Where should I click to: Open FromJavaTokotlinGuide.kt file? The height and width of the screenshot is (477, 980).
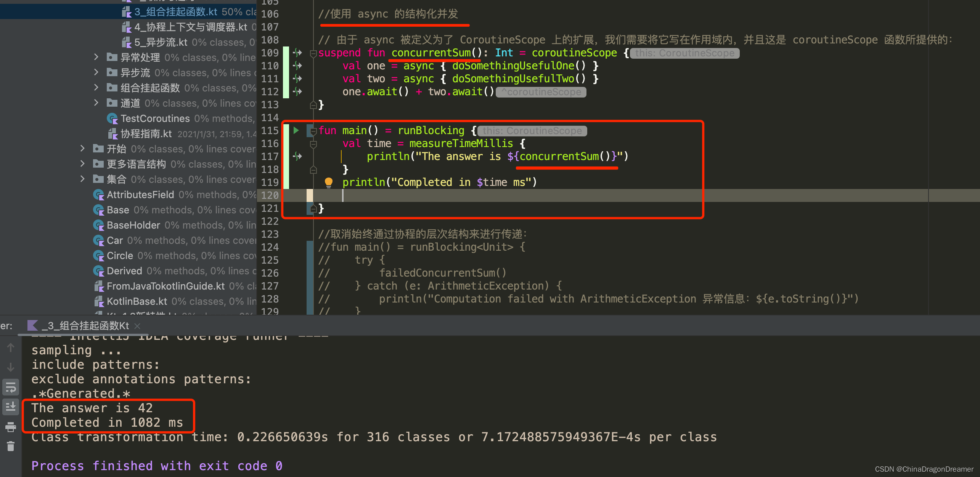pyautogui.click(x=165, y=286)
